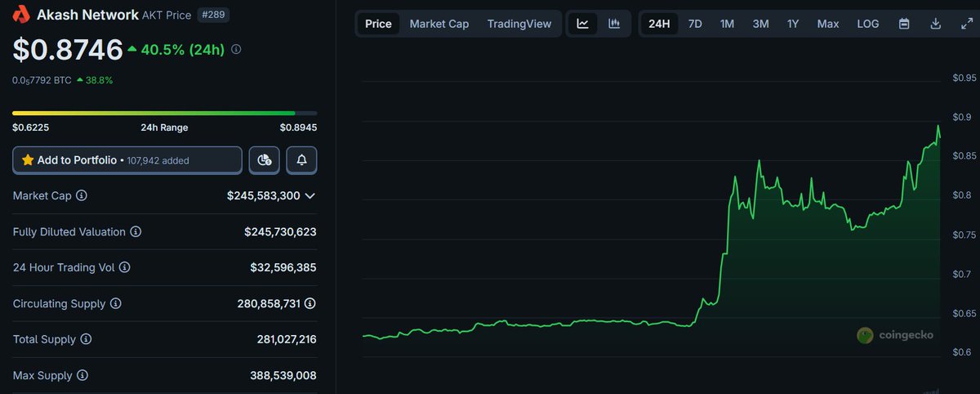
Task: Toggle LOG scale on the chart
Action: click(x=868, y=24)
